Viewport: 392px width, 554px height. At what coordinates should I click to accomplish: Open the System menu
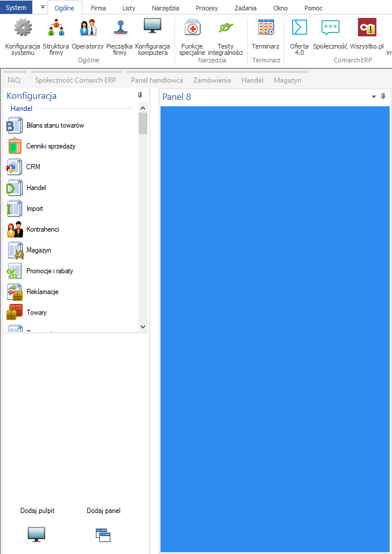pos(16,8)
